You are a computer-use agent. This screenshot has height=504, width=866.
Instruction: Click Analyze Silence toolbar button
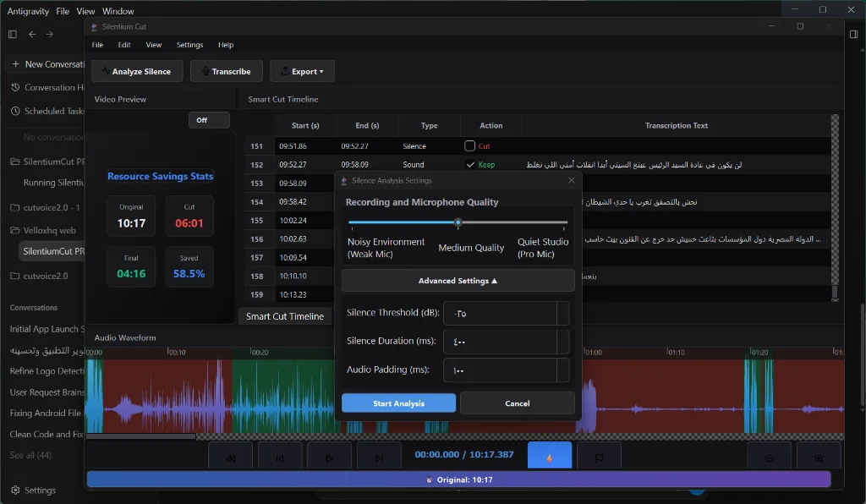[136, 71]
